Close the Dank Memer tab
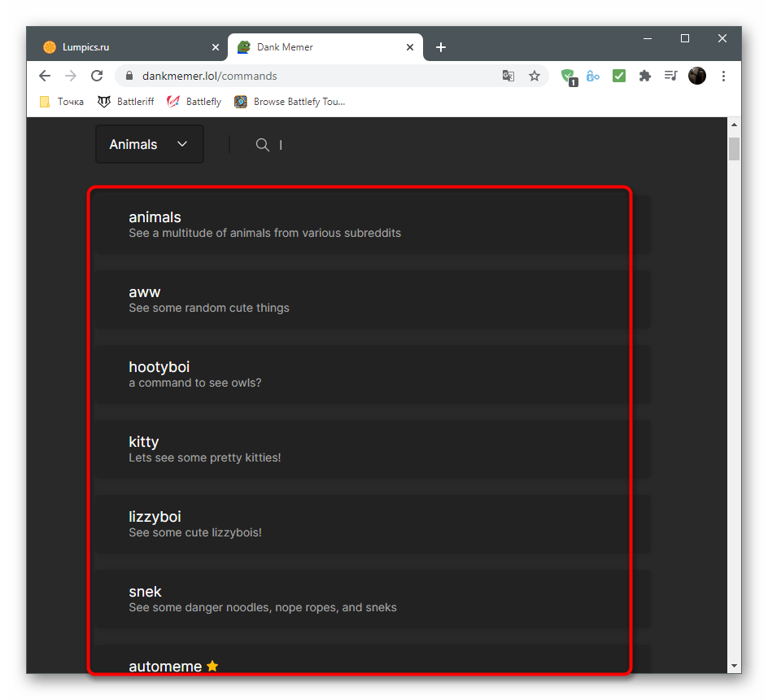Viewport: 768px width, 700px height. (x=408, y=47)
